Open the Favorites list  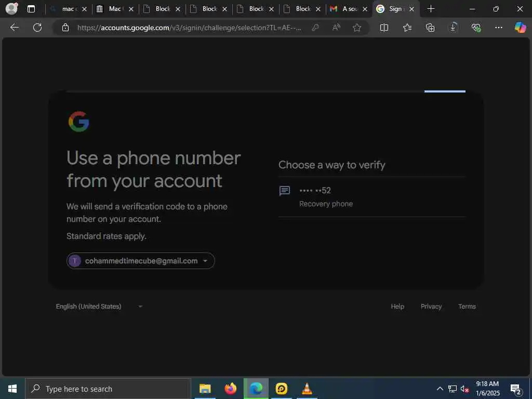pos(407,28)
